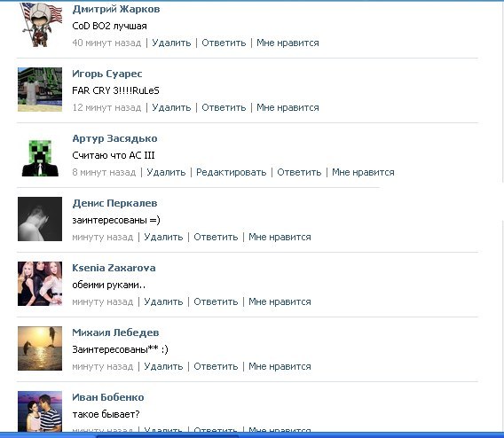Image resolution: width=504 pixels, height=438 pixels.
Task: Click Ответить under Денис Перкалев's comment
Action: point(216,237)
